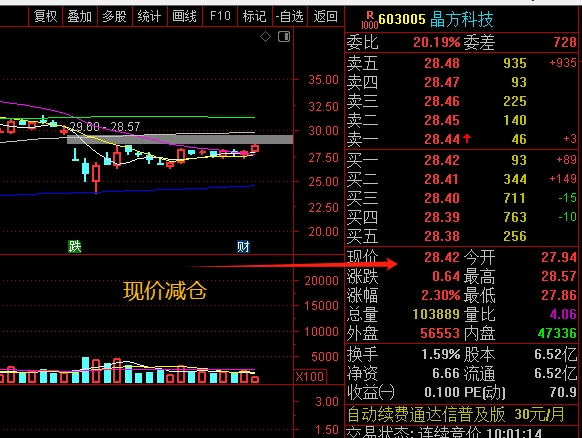
Task: Click PE(动) value 70.9
Action: pos(563,392)
